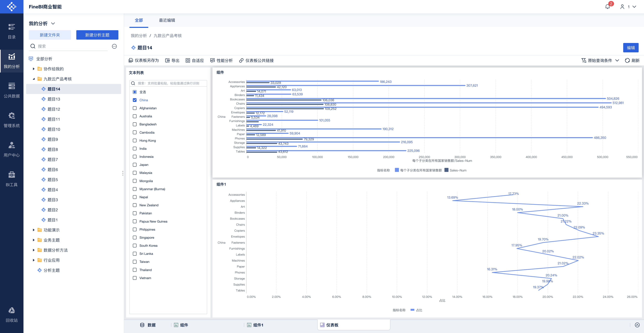Check the Afghanistan checkbox
Image resolution: width=644 pixels, height=333 pixels.
pyautogui.click(x=135, y=108)
